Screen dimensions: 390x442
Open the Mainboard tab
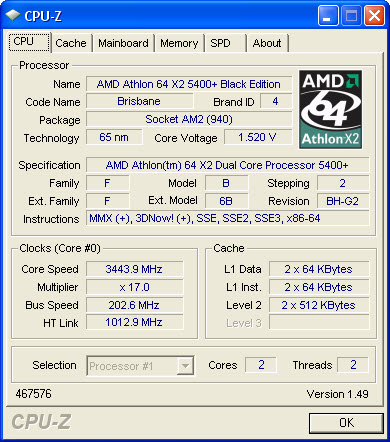click(123, 43)
